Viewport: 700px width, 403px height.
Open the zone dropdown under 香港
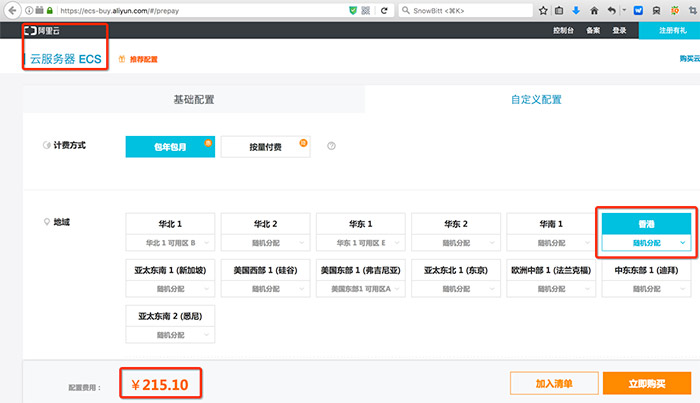[646, 242]
